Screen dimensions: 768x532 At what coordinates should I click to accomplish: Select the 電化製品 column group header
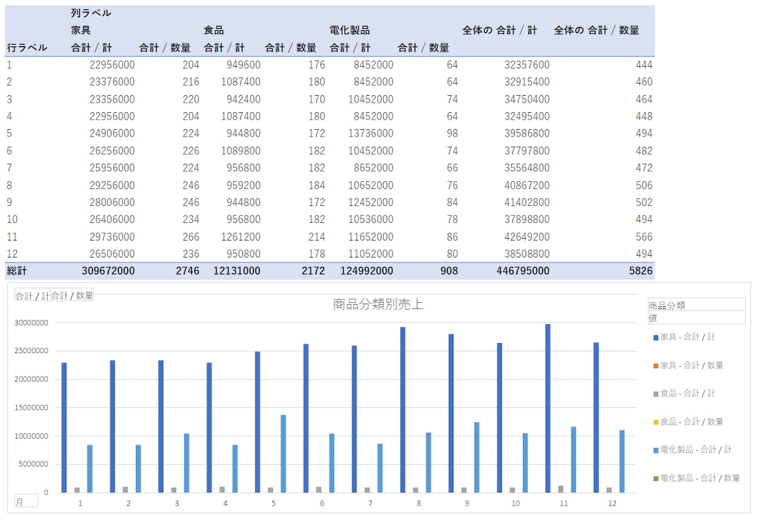[x=349, y=30]
